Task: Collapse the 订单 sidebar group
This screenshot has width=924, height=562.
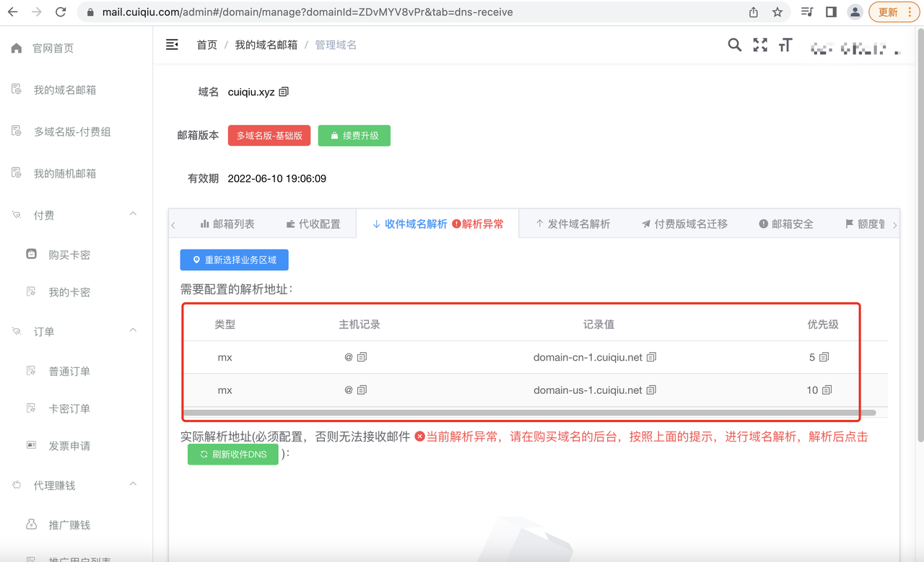Action: (x=76, y=331)
